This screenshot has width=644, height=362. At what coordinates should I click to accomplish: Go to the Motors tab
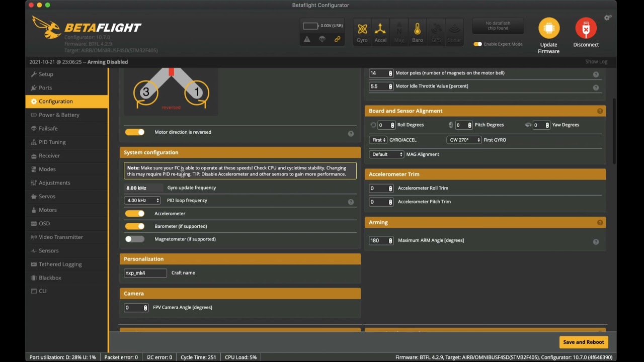pyautogui.click(x=67, y=210)
